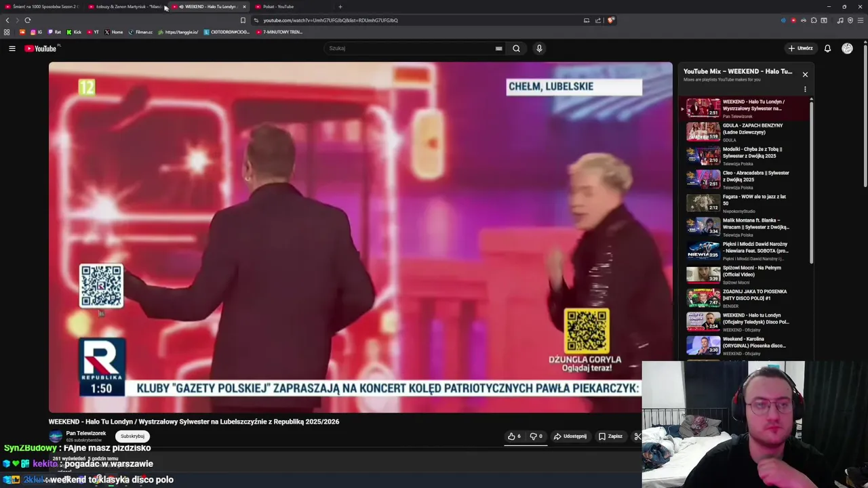Image resolution: width=868 pixels, height=488 pixels.
Task: Open a new browser tab
Action: (340, 7)
